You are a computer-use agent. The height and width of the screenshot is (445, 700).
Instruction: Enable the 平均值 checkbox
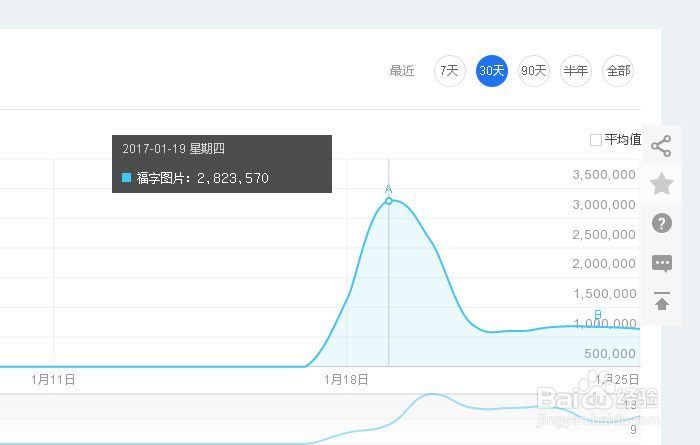[x=596, y=140]
